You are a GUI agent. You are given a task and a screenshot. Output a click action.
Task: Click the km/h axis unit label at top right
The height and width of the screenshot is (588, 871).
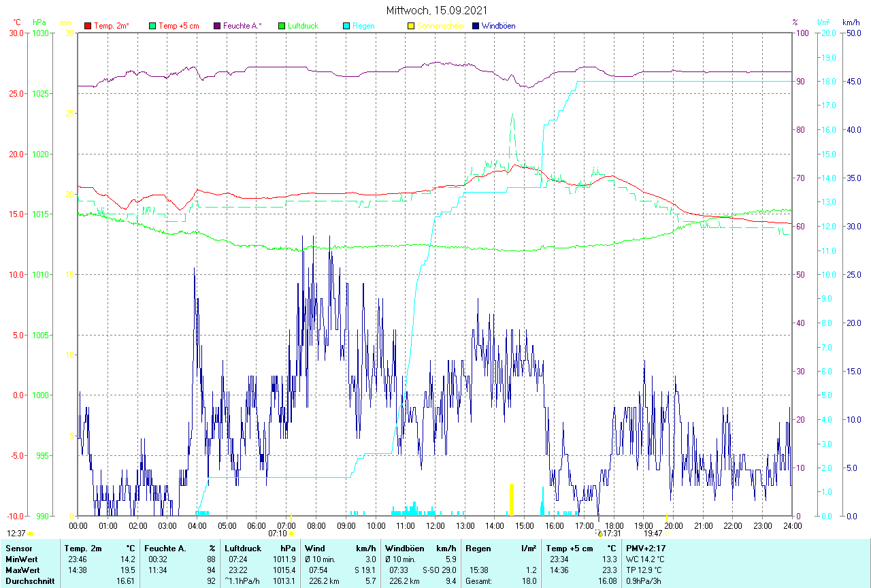[851, 22]
